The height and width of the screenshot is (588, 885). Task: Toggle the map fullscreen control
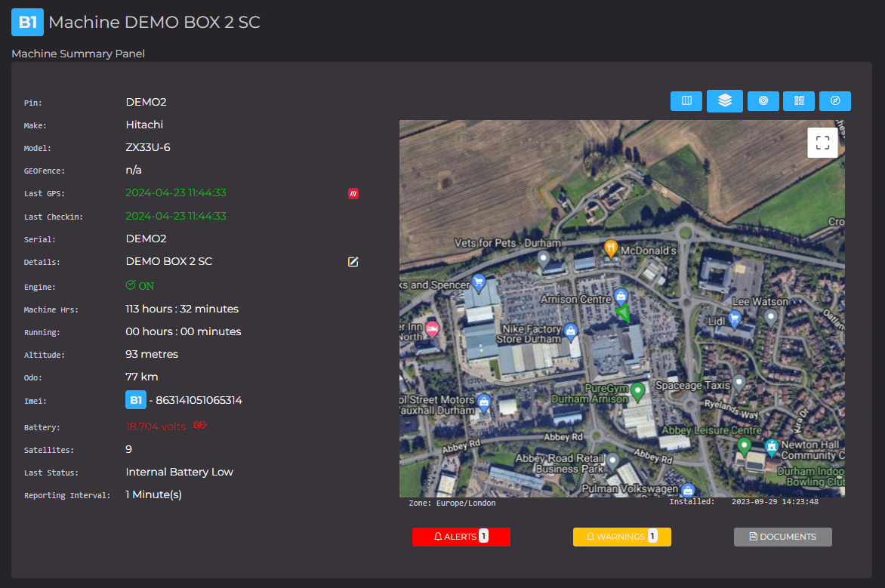pos(822,142)
